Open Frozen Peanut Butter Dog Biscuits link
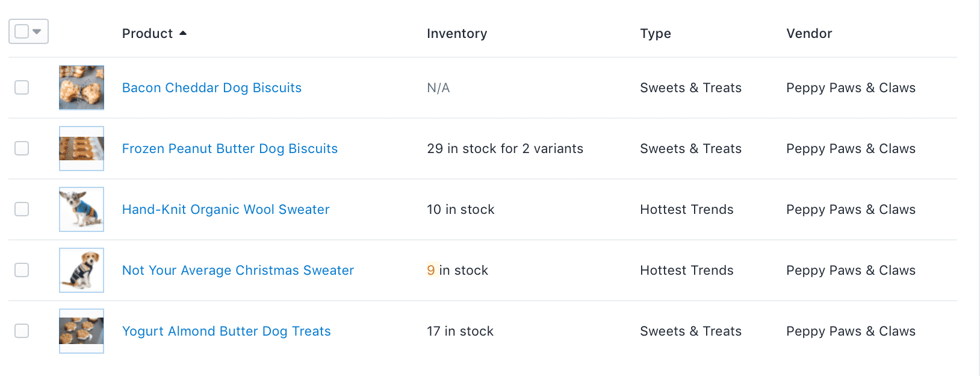 [230, 149]
